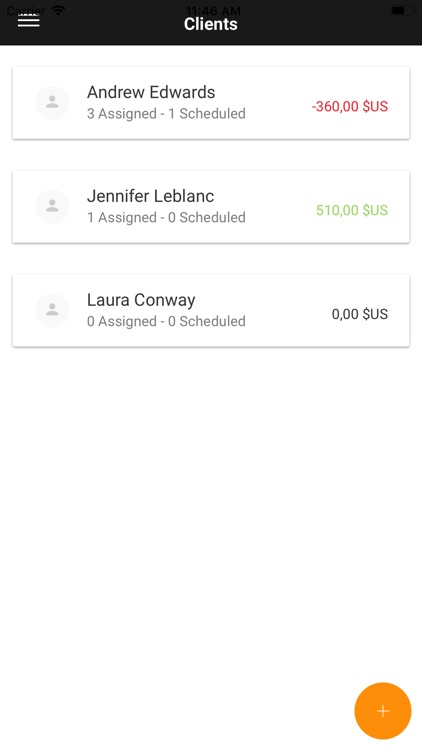
Task: Tap the Clients header title
Action: pos(211,23)
